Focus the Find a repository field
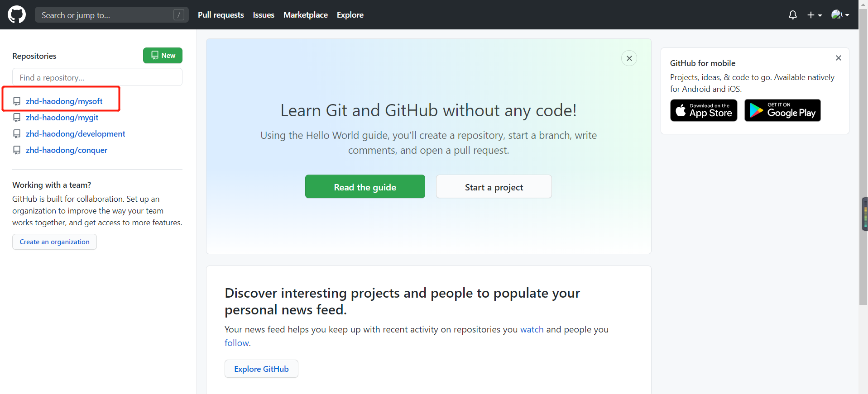The width and height of the screenshot is (868, 394). click(97, 77)
